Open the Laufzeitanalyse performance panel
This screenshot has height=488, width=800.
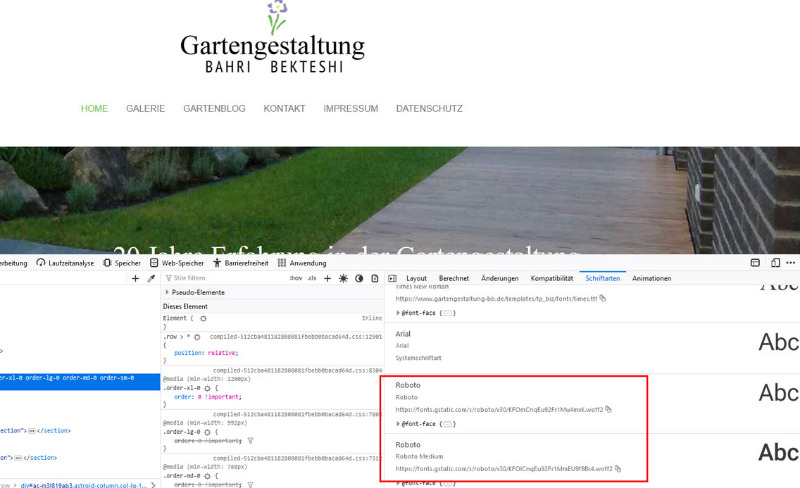click(x=65, y=263)
